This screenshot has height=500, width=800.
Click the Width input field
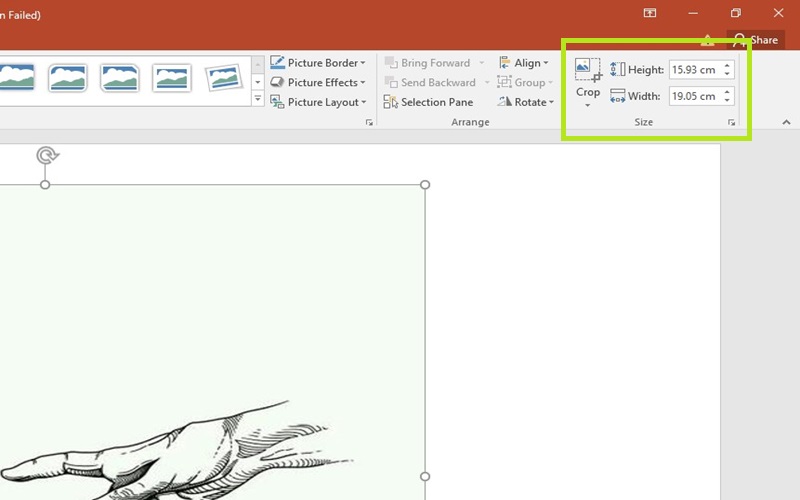(x=693, y=97)
